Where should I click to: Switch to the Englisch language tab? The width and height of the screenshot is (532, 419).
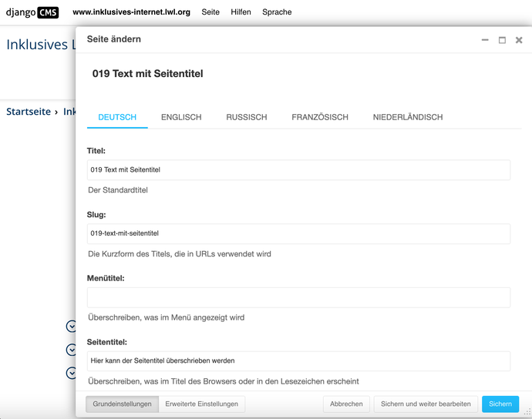tap(181, 117)
